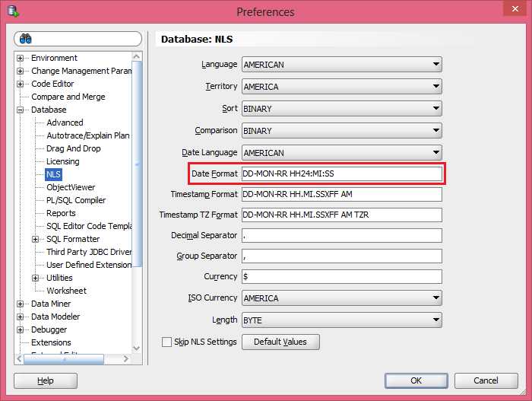The image size is (532, 401).
Task: Click the Default Values button
Action: [x=280, y=342]
